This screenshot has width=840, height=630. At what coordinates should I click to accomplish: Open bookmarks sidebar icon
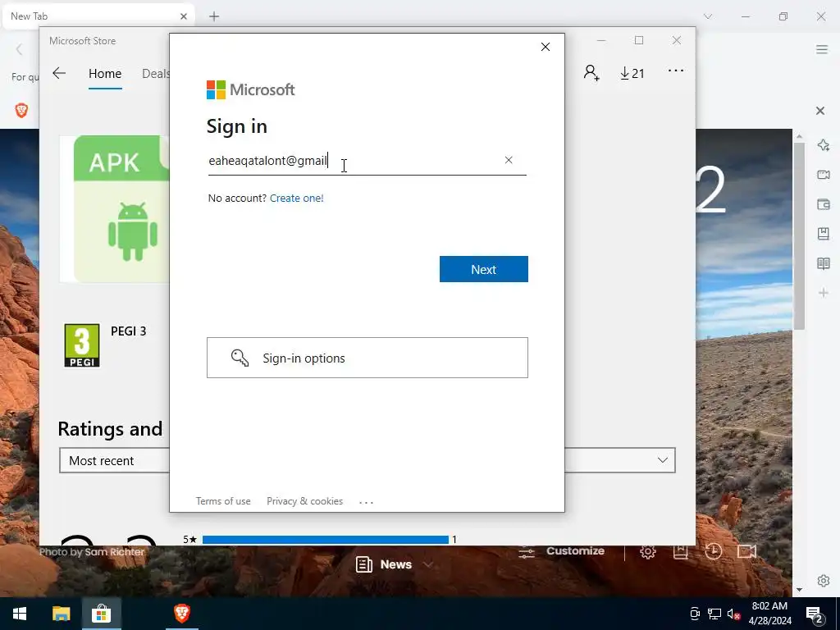pyautogui.click(x=824, y=234)
